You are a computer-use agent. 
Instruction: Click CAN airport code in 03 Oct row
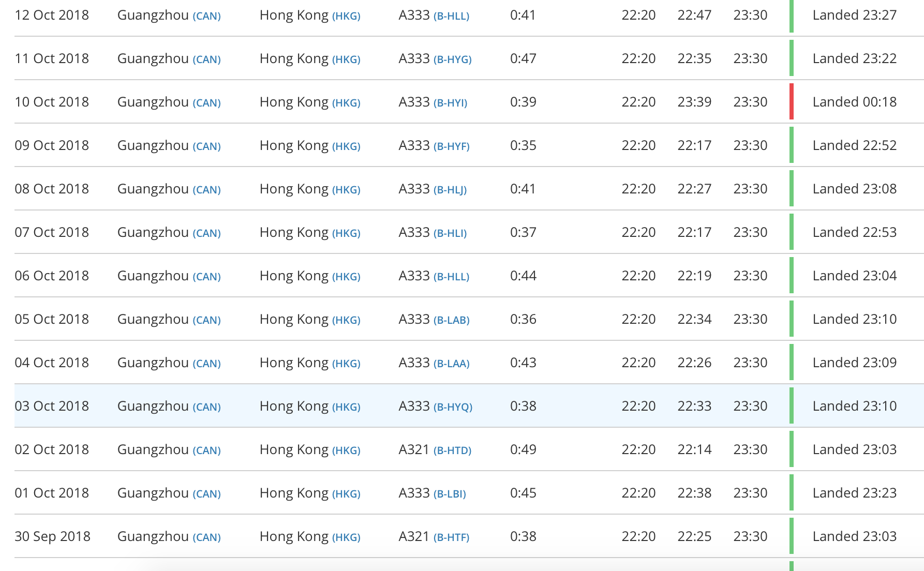tap(206, 407)
